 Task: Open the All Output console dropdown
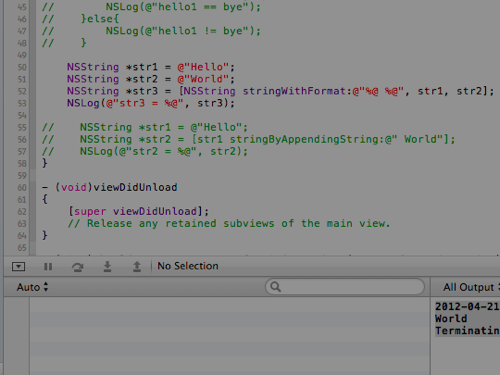tap(471, 287)
